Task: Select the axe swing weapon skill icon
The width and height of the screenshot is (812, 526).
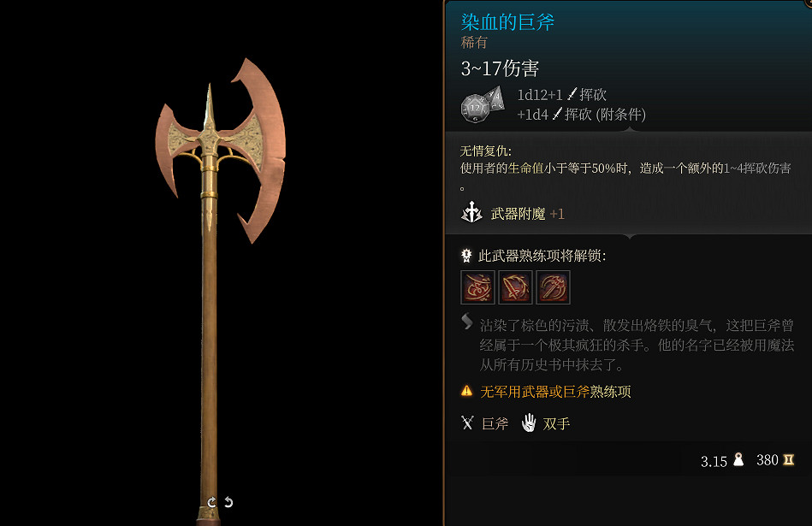Action: tap(553, 287)
